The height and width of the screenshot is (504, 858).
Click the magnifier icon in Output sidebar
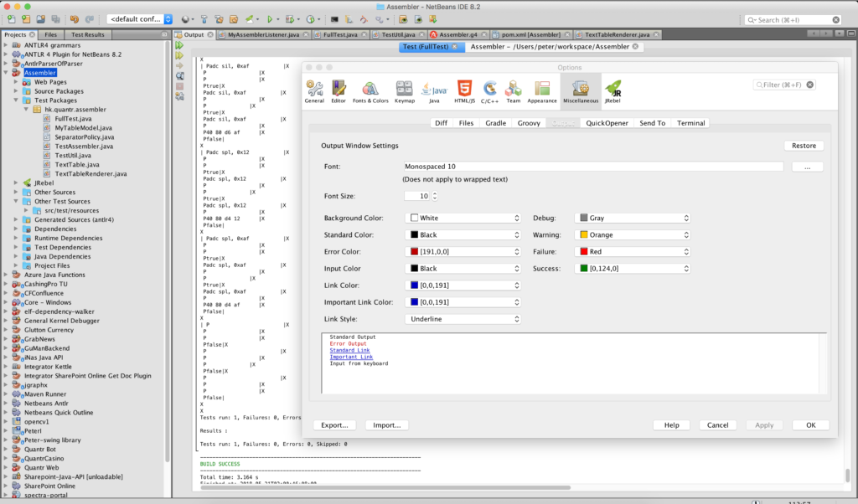pos(179,76)
